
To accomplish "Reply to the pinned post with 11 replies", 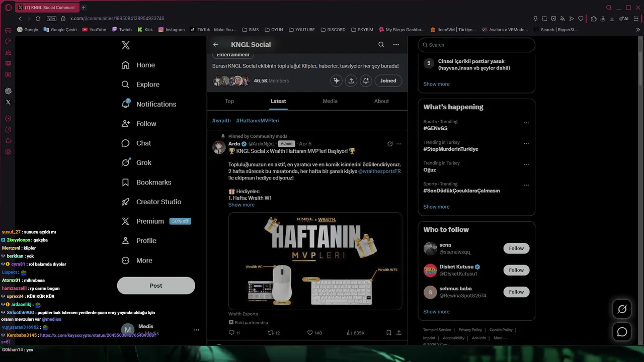I will click(x=234, y=333).
